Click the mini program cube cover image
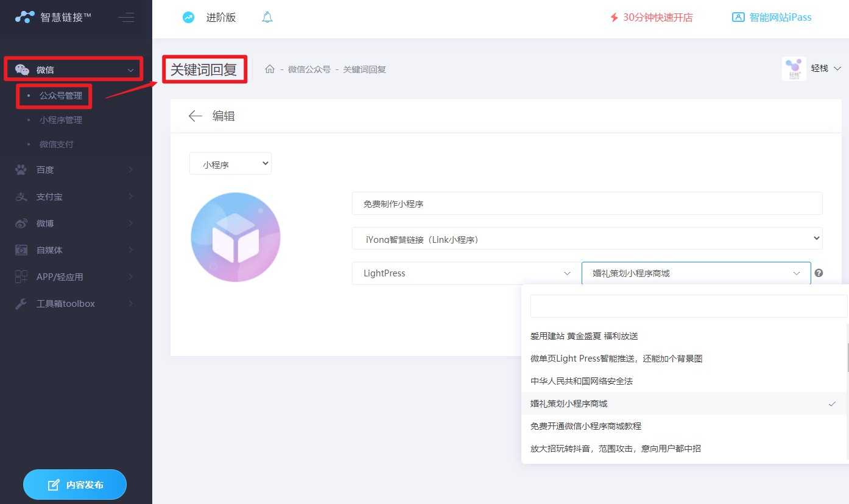 [236, 237]
